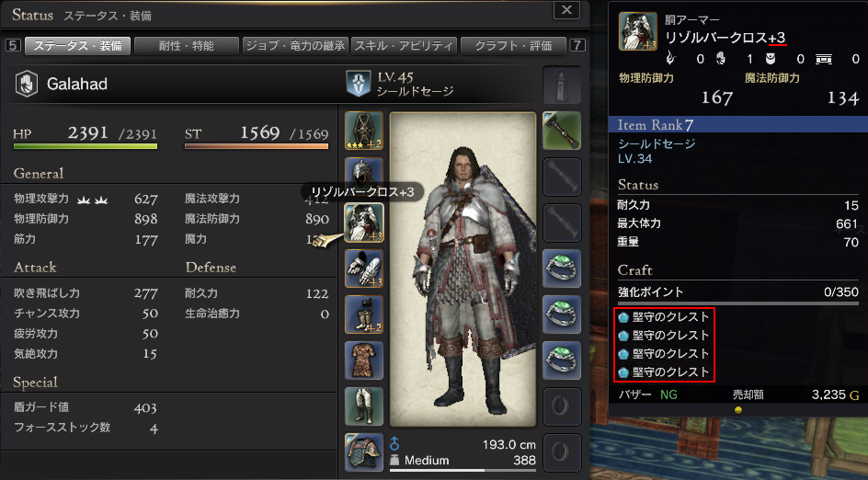Open the ジョブ・竜力の継承 tab

(x=295, y=46)
